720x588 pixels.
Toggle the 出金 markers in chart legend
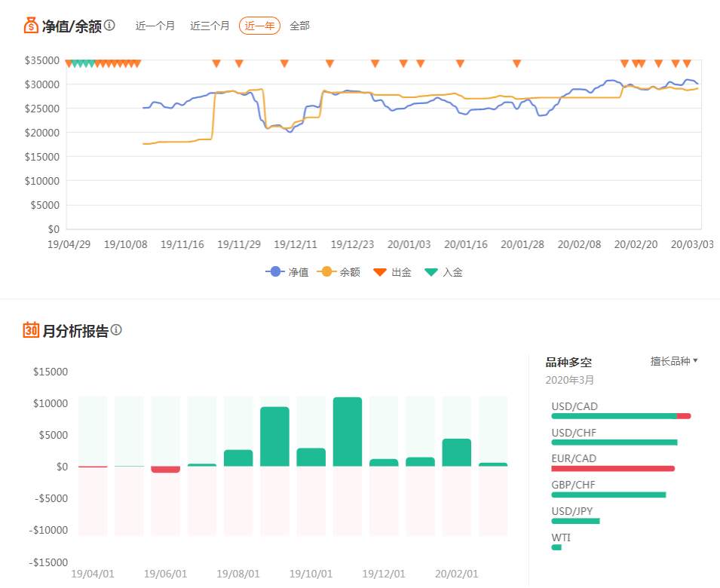click(392, 272)
